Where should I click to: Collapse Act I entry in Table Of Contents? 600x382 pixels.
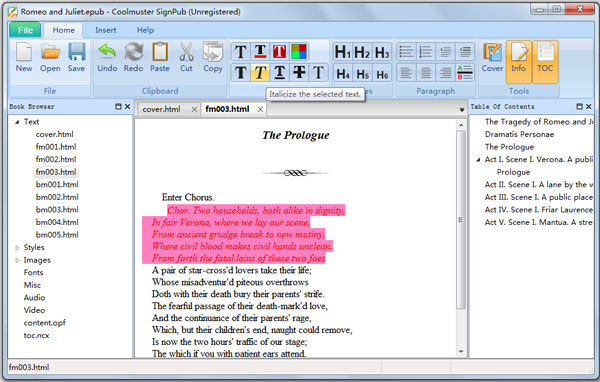click(478, 160)
